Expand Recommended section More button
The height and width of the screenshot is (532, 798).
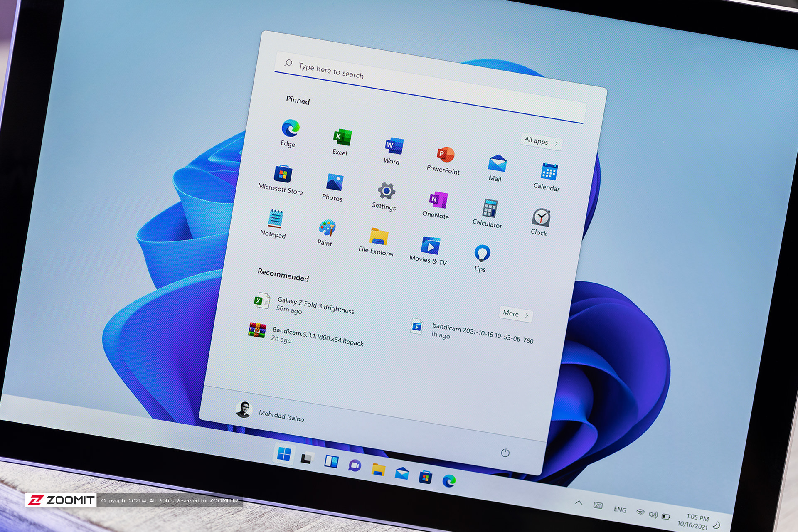coord(512,312)
